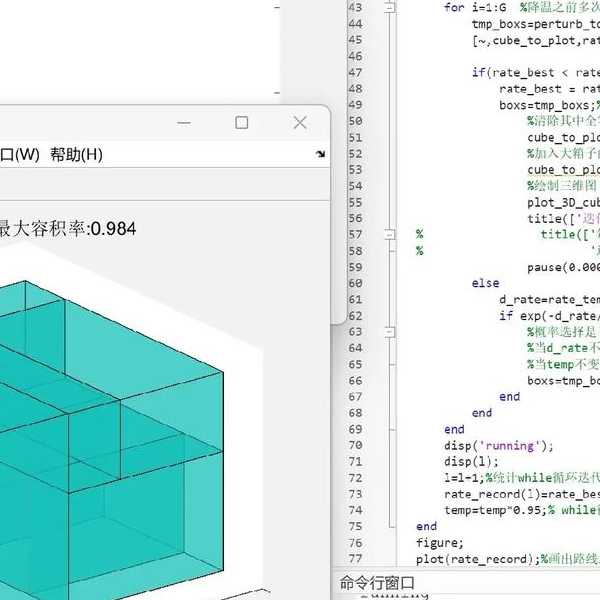Click the commented 'title([' on line 57
600x600 pixels.
tap(565, 234)
